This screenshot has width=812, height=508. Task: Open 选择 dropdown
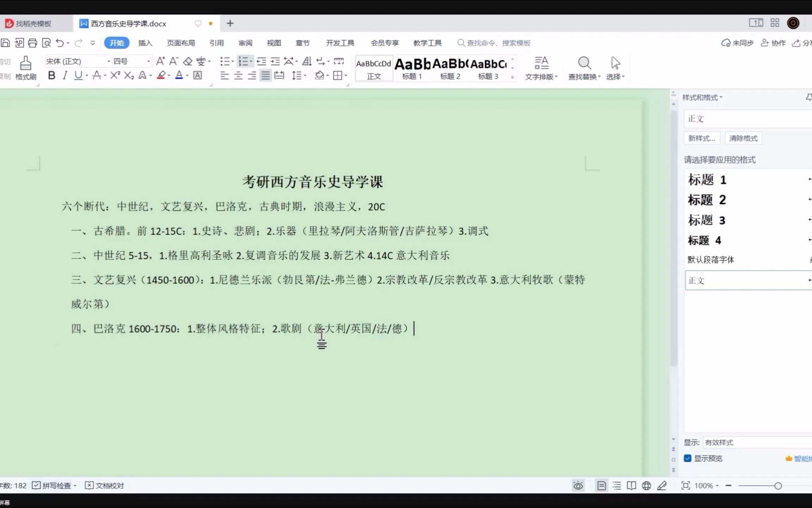[x=615, y=68]
